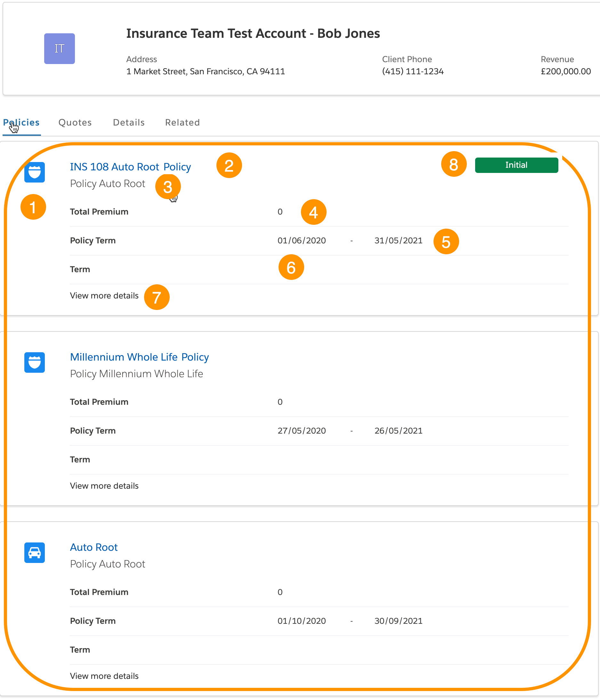Open the INS 108 Auto Root Policy link
This screenshot has height=700, width=600.
tap(130, 167)
